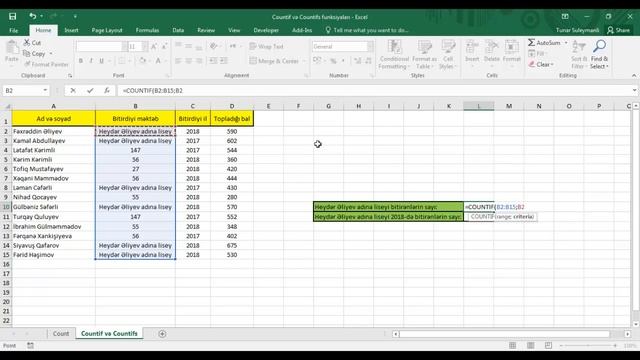Expand the Merge & Center dropdown arrow

pyautogui.click(x=304, y=61)
